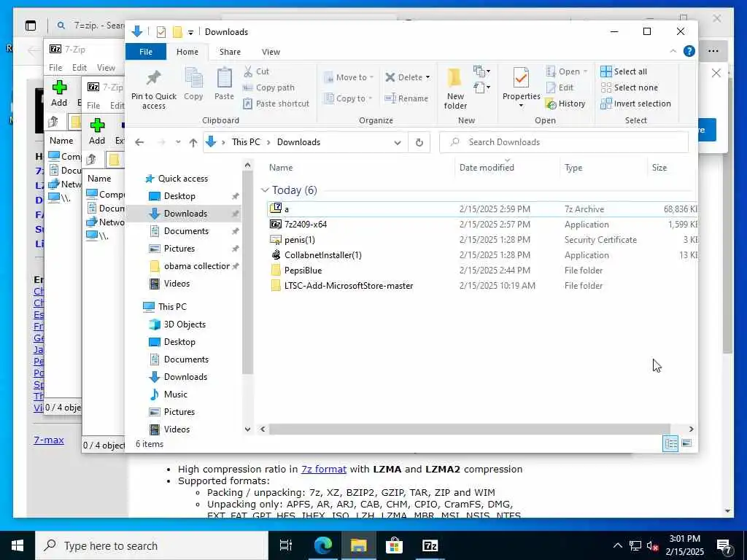Click the Rename ribbon button
This screenshot has width=747, height=560.
(x=407, y=98)
